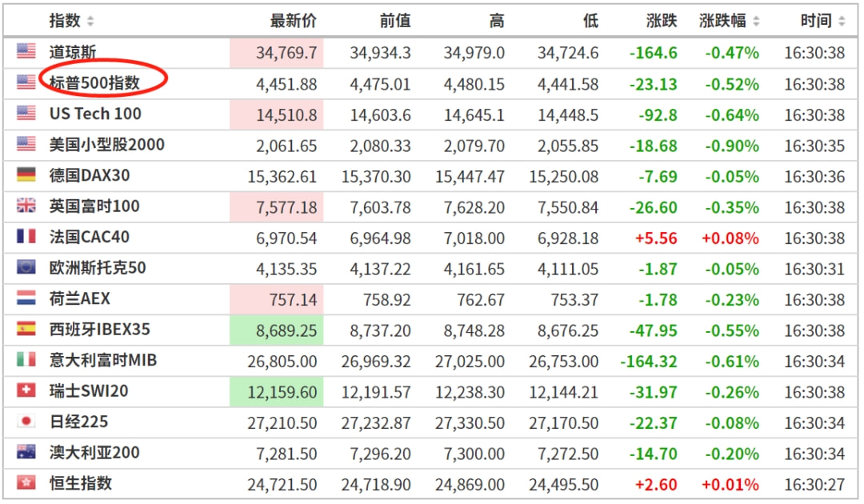Screen dimensions: 864x504
Task: Sort by the 时间 column arrows
Action: 842,22
